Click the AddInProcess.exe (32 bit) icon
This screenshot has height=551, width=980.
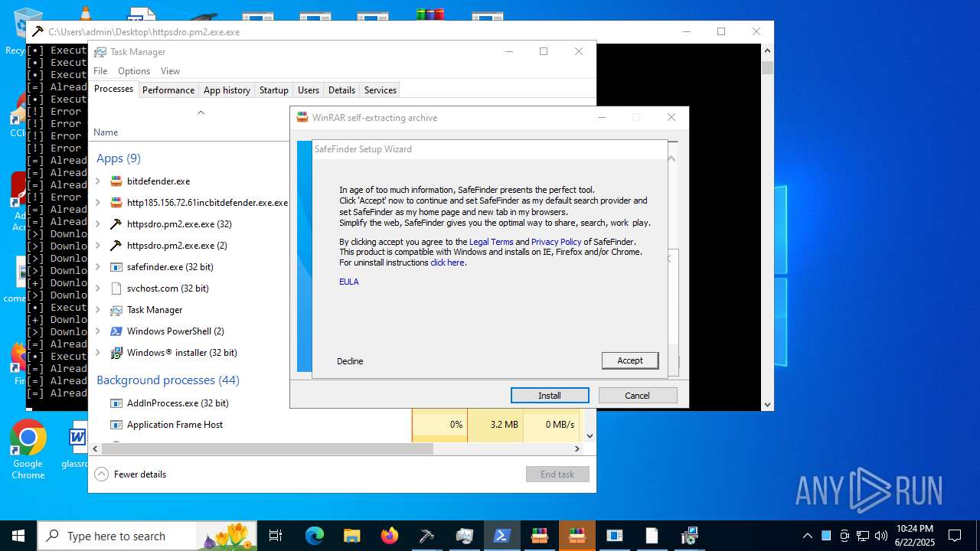[x=116, y=403]
